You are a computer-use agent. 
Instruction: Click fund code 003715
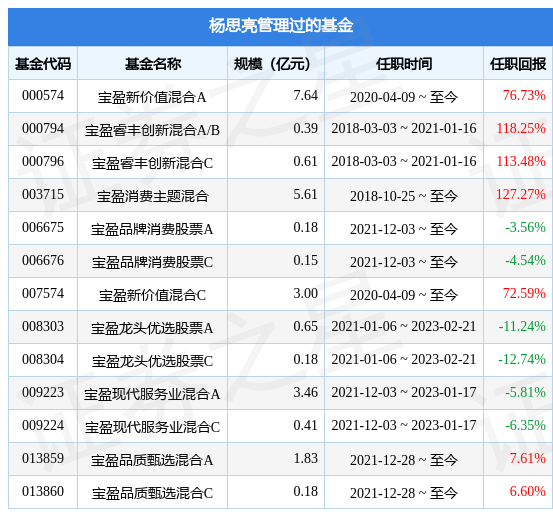43,194
